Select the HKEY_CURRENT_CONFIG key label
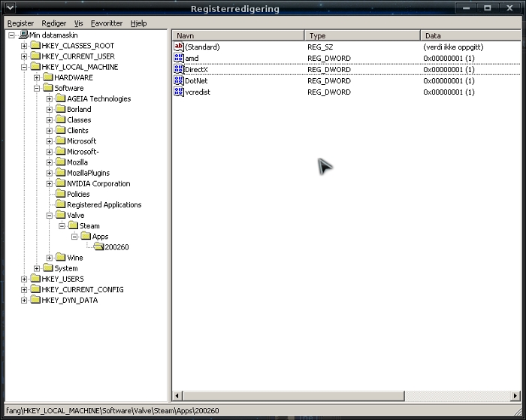Image resolution: width=526 pixels, height=420 pixels. (x=83, y=289)
